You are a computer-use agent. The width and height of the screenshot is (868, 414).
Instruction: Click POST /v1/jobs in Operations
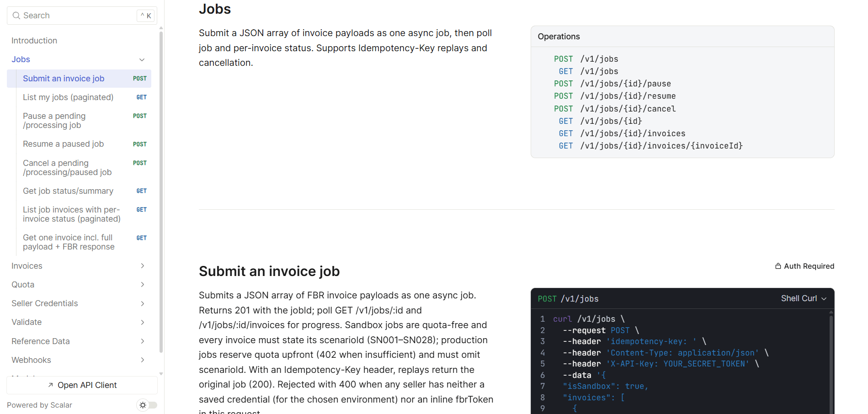[x=586, y=59]
